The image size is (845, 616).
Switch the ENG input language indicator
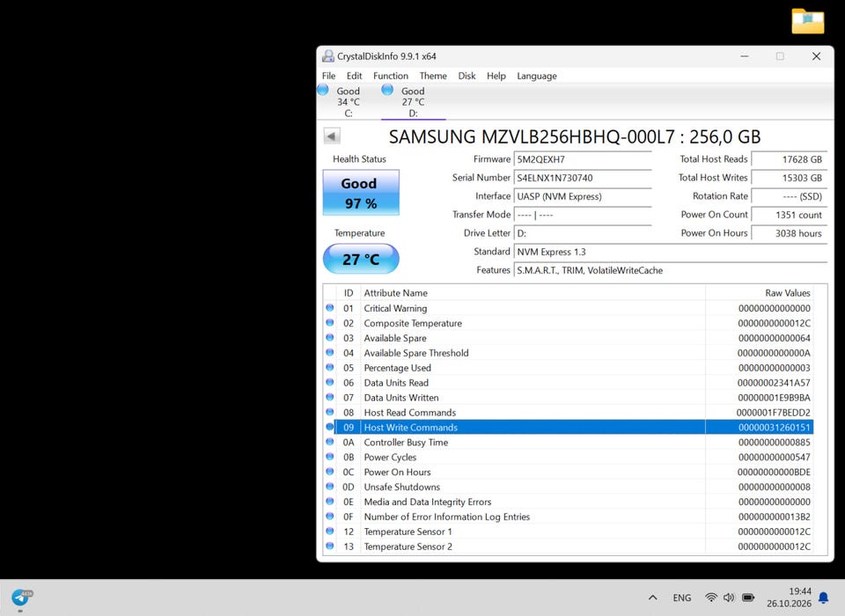click(x=681, y=598)
